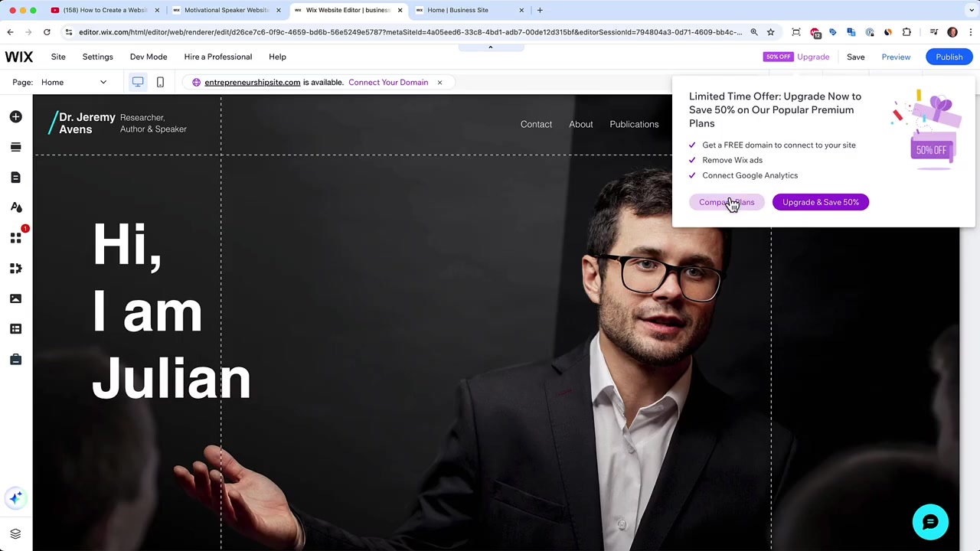980x551 pixels.
Task: Publish the site
Action: click(949, 57)
